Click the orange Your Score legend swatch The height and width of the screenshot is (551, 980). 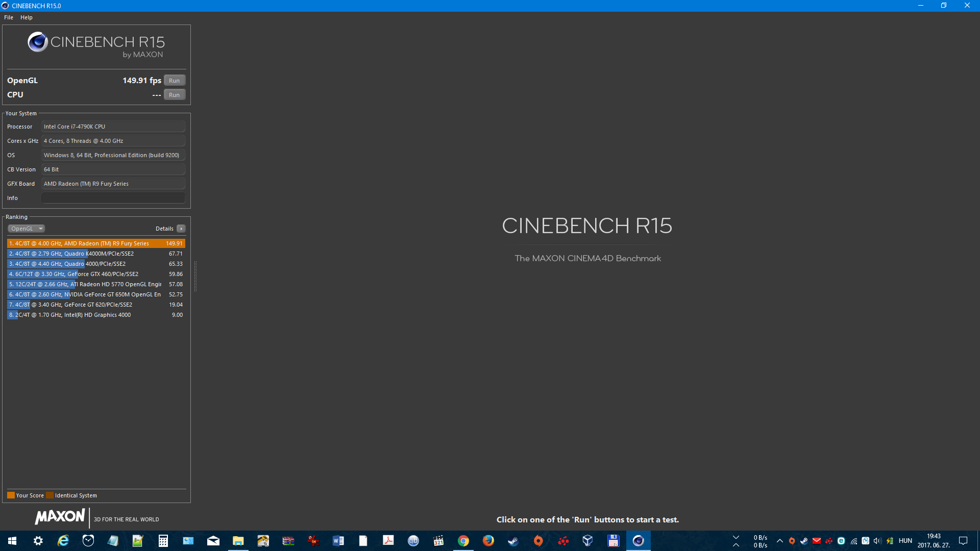(x=11, y=495)
